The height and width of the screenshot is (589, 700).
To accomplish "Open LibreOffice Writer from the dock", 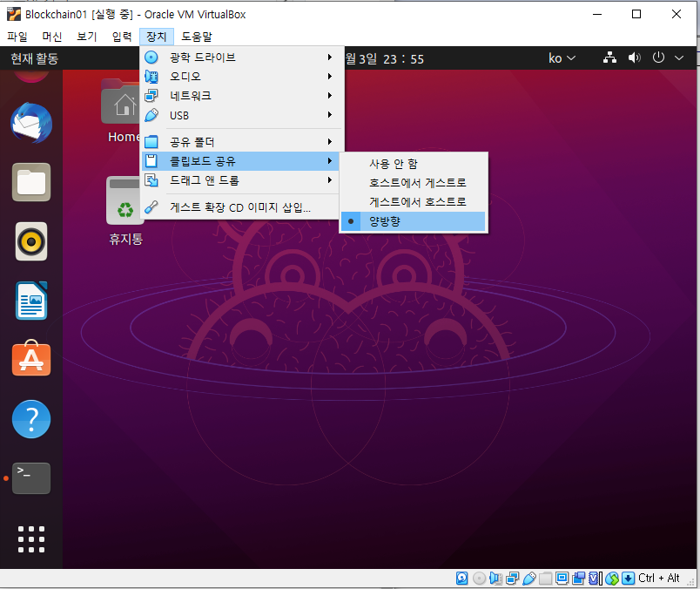I will pyautogui.click(x=31, y=301).
